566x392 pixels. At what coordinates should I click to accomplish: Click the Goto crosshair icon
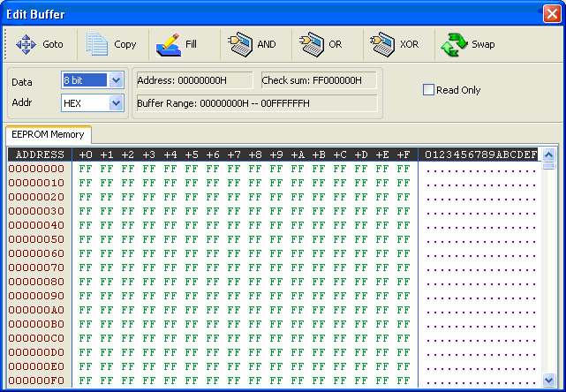click(26, 44)
